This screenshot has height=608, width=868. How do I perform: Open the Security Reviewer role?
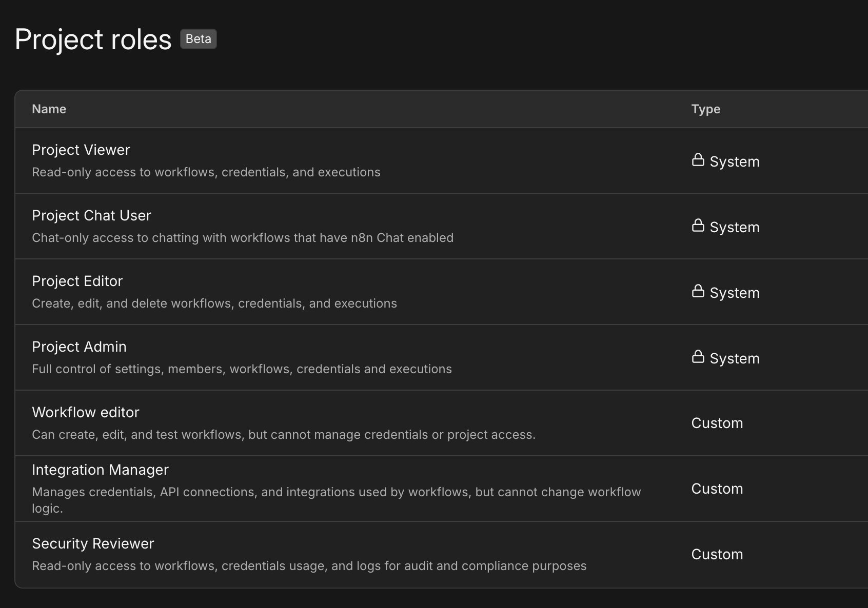point(93,543)
